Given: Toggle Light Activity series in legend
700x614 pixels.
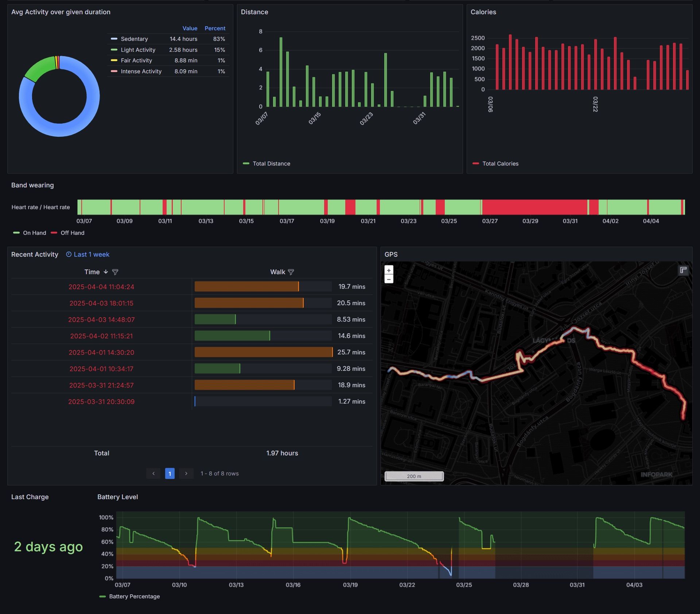Looking at the screenshot, I should (x=138, y=50).
